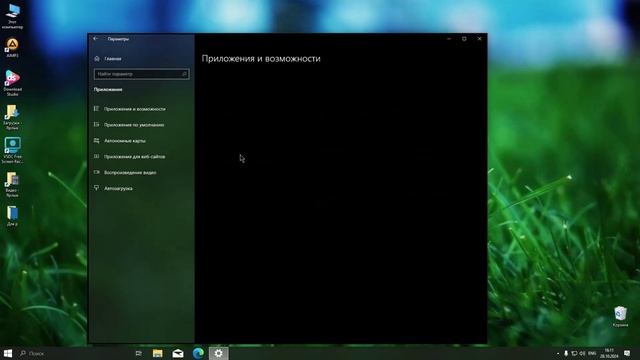Select the Download Studio desktop icon
Viewport: 640px width, 360px height.
[12, 83]
